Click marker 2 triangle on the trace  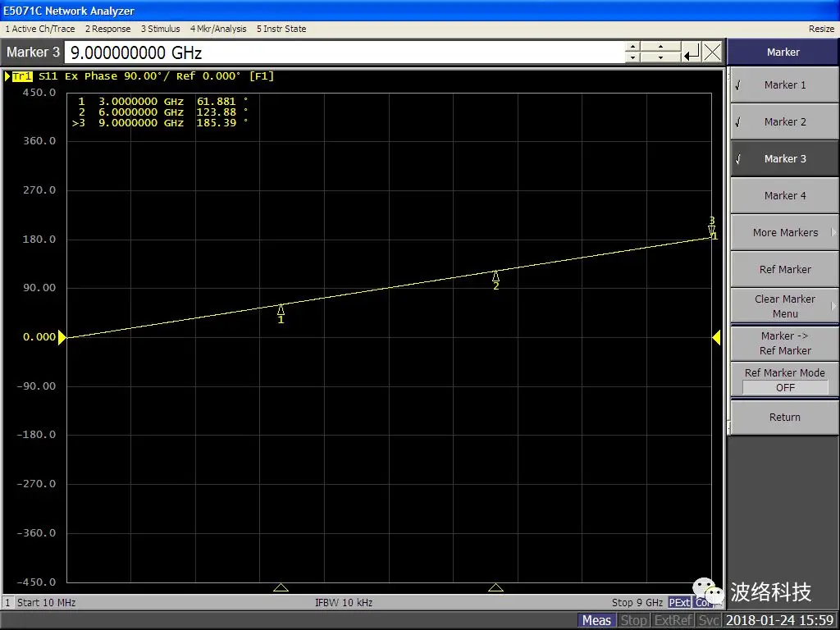point(495,276)
